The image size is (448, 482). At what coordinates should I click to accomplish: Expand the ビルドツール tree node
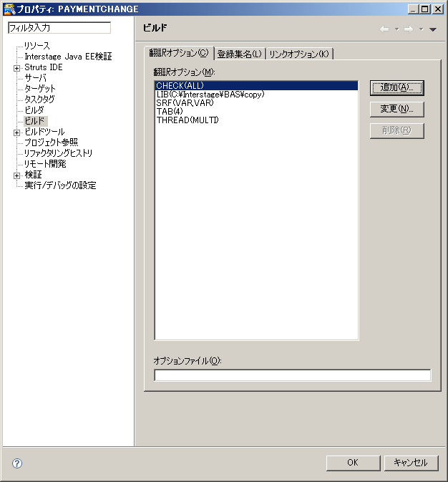click(16, 132)
